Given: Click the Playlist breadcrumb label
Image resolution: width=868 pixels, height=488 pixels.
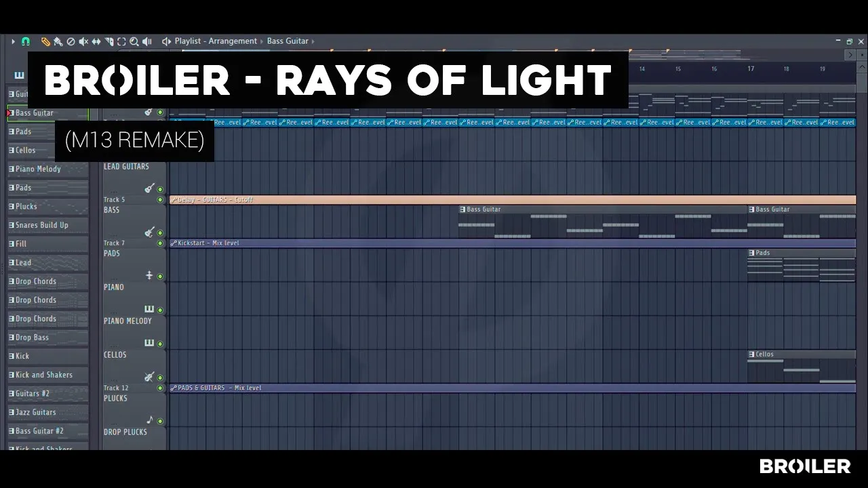Looking at the screenshot, I should click(188, 41).
